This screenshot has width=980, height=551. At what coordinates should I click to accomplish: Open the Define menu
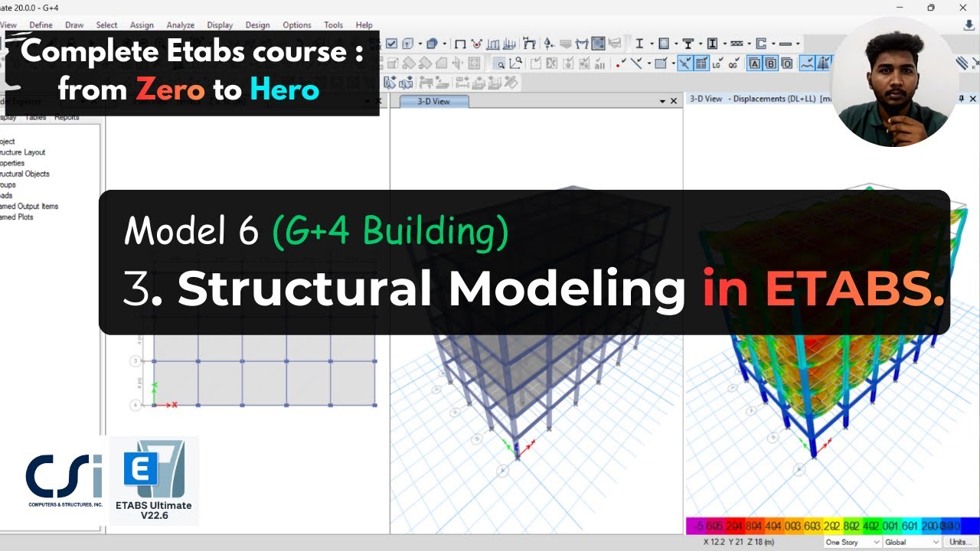coord(41,25)
